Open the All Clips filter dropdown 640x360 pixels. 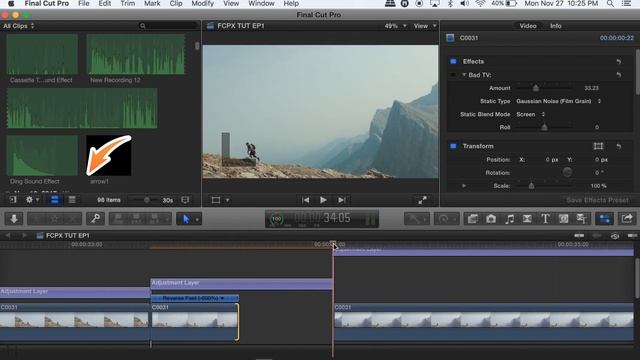click(19, 26)
